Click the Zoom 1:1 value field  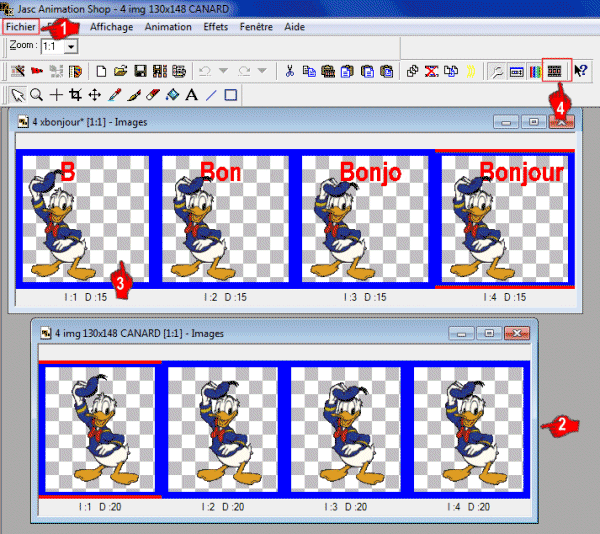(x=53, y=47)
